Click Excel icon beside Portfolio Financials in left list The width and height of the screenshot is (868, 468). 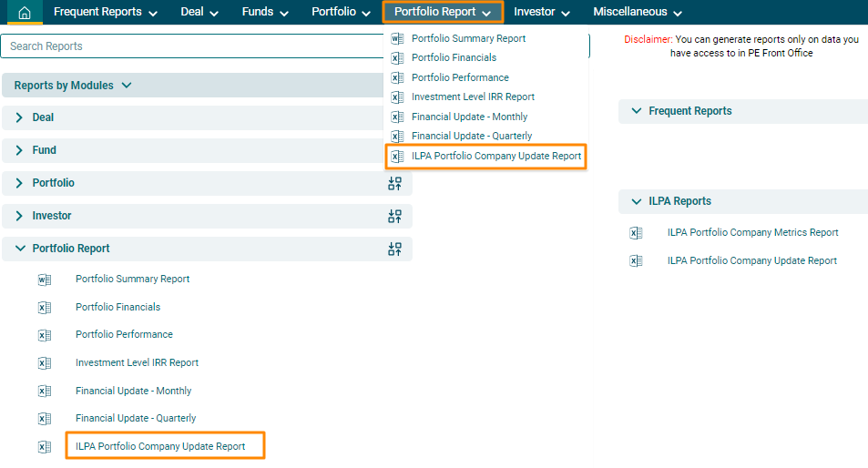(44, 308)
